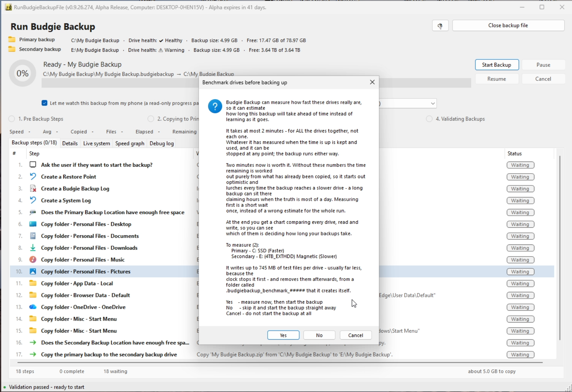Click the Waiting status badge for step 10
Image resolution: width=572 pixels, height=392 pixels.
tap(520, 272)
